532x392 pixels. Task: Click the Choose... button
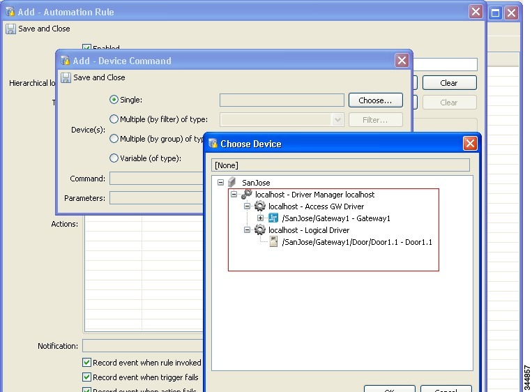click(376, 100)
